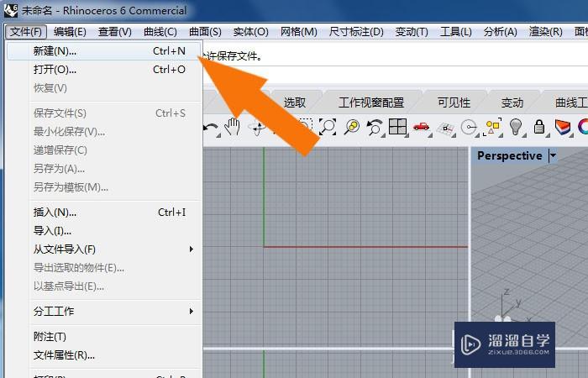Open Perspective viewport dropdown arrow

[x=553, y=155]
